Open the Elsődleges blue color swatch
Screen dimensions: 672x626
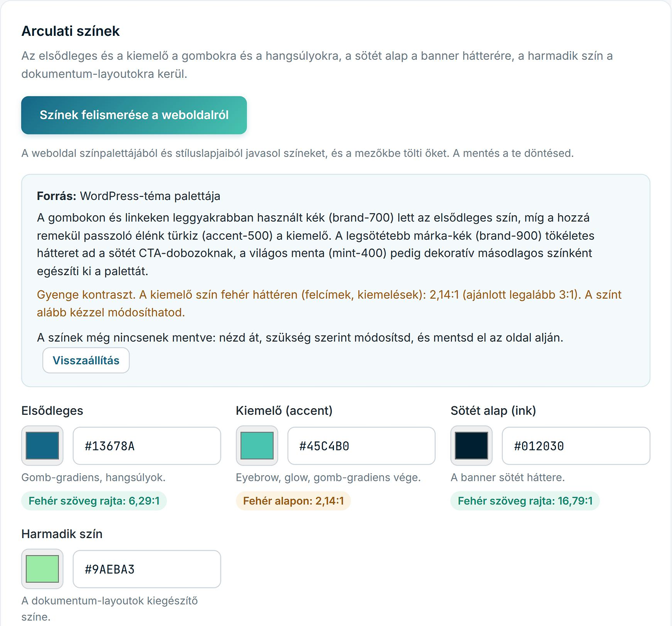click(42, 445)
